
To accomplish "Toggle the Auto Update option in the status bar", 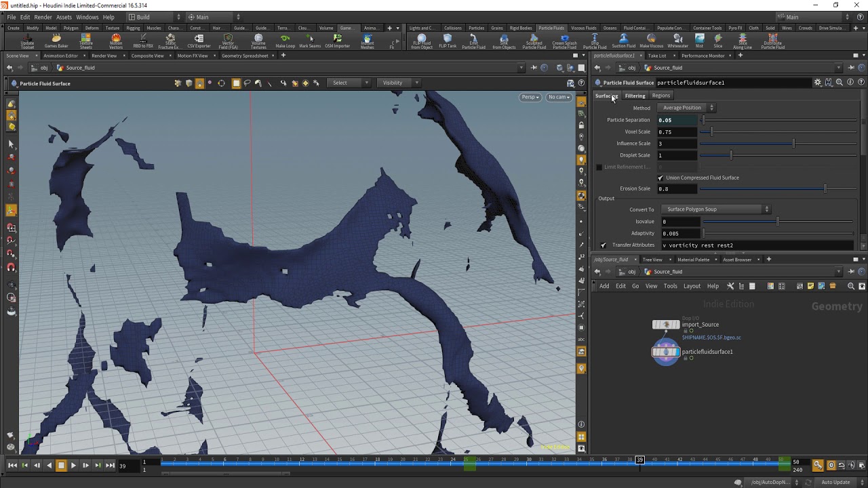I will [x=835, y=482].
